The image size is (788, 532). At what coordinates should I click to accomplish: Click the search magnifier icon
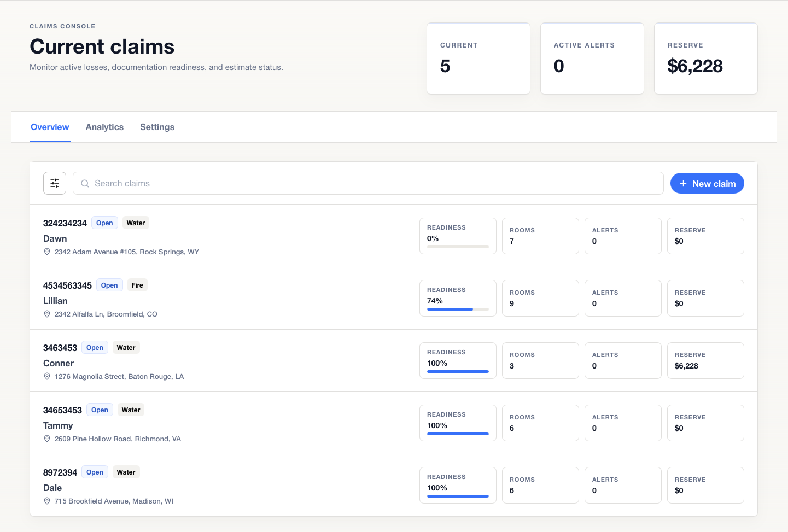tap(85, 184)
